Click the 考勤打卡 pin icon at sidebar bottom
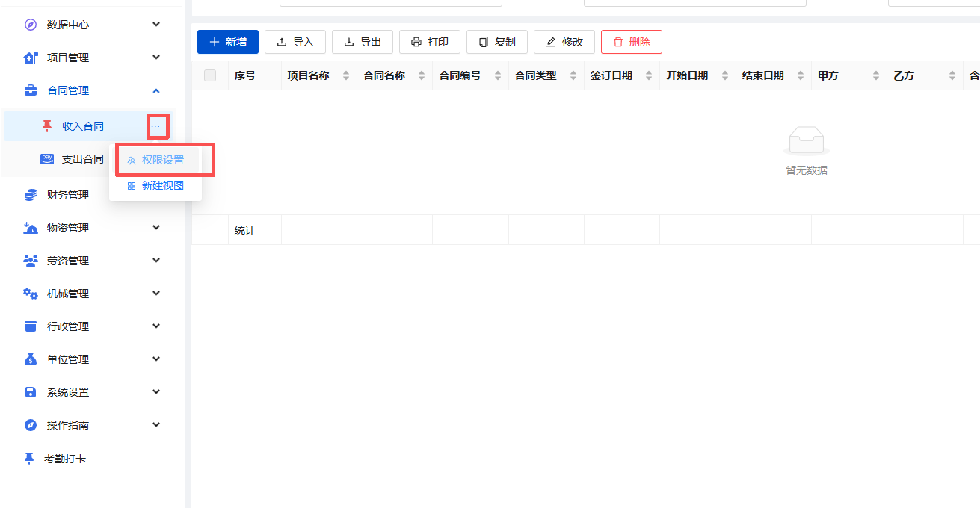Viewport: 980px width, 508px height. (x=29, y=458)
